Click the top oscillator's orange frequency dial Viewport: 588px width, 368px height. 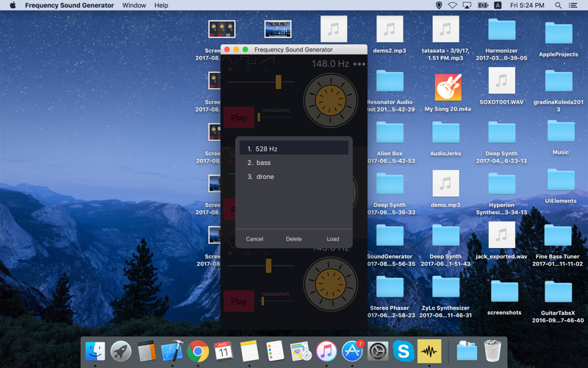pos(330,100)
